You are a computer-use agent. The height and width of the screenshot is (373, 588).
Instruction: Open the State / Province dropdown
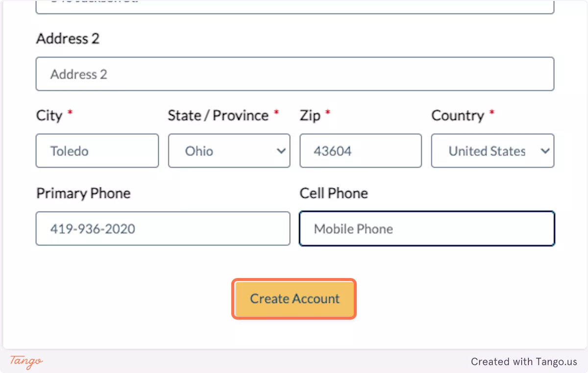[x=229, y=151]
